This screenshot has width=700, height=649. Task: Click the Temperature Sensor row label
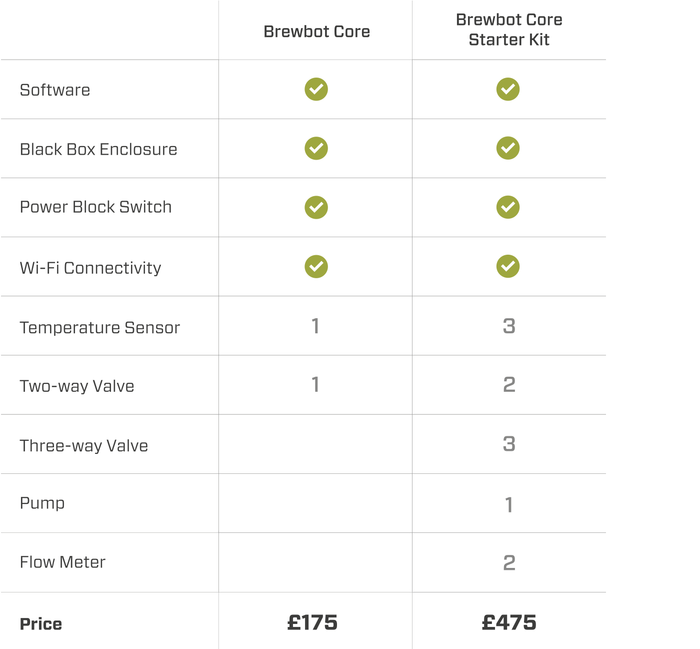tap(100, 328)
